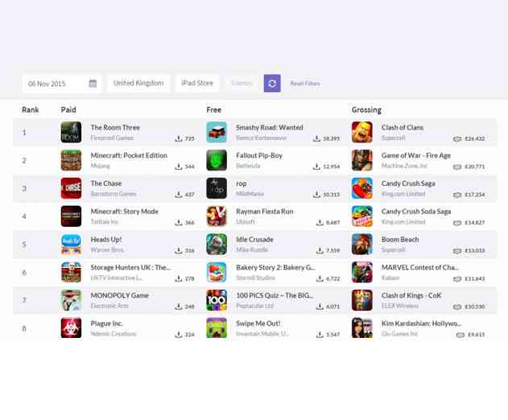
Task: Open Smashy Road: Wanted title
Action: pyautogui.click(x=270, y=128)
